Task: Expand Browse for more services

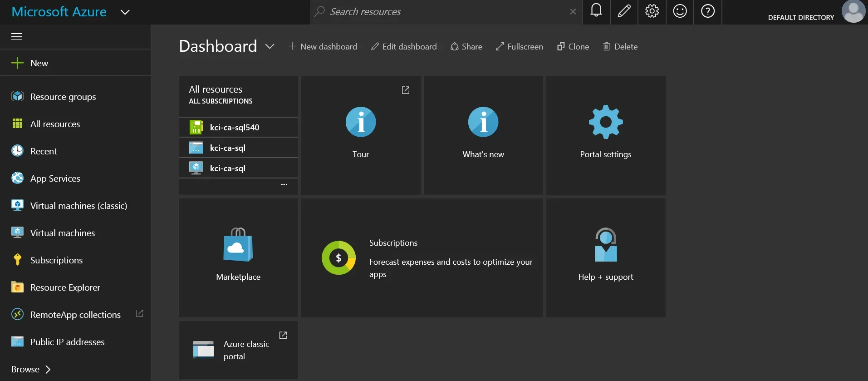Action: 31,369
